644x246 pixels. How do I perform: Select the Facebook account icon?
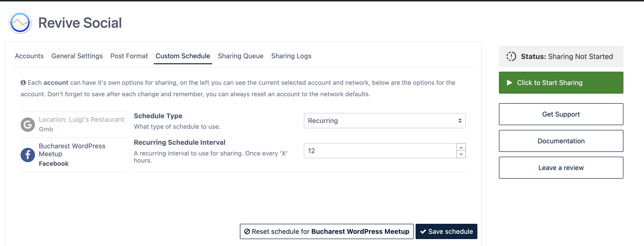(28, 155)
